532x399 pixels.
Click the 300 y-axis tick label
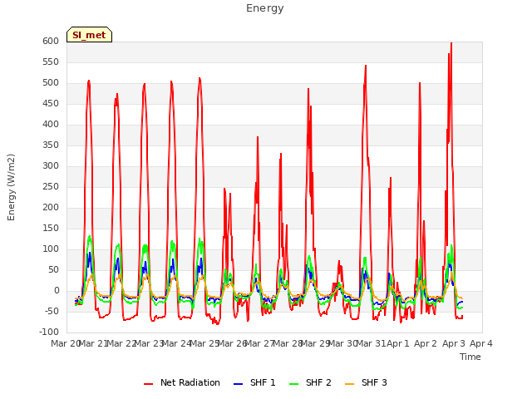point(51,166)
